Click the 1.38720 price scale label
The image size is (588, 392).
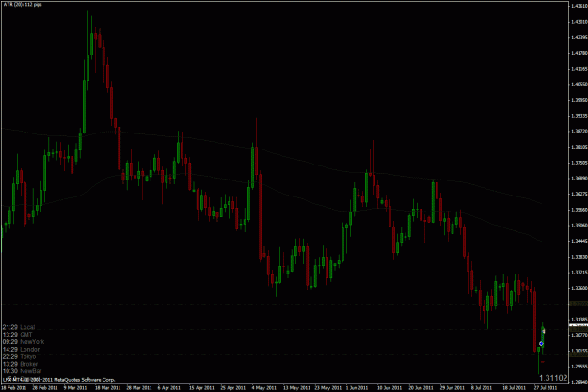coord(579,132)
